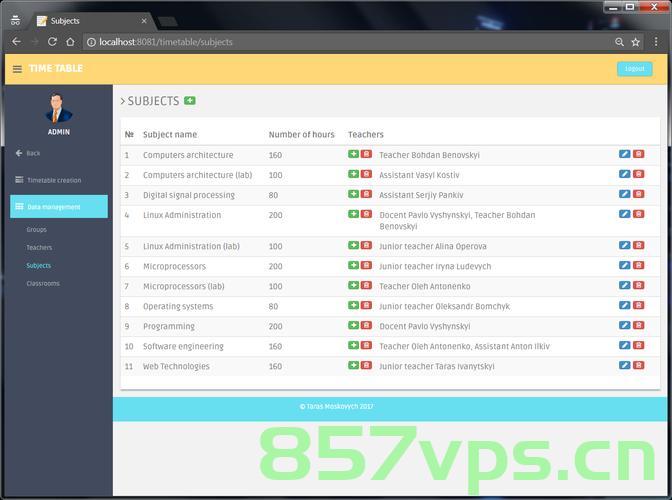Screen dimensions: 672x500
Task: Open browser zoom magnifier icon
Action: tap(619, 42)
